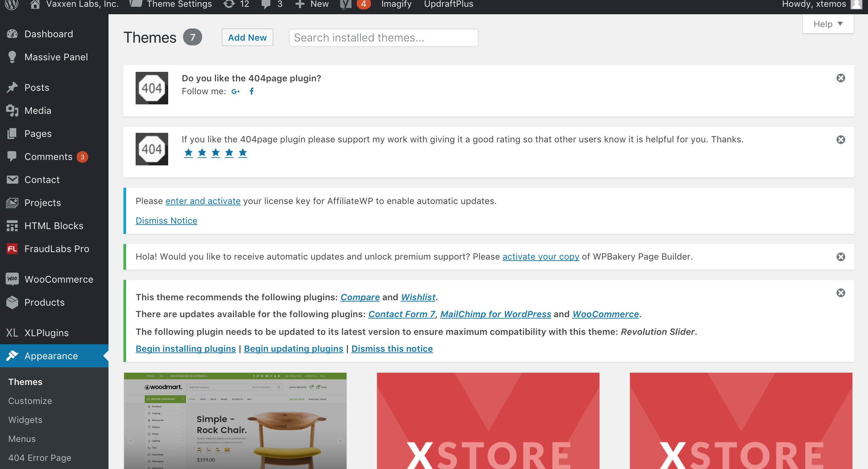Click the Begin updating plugins link

293,349
